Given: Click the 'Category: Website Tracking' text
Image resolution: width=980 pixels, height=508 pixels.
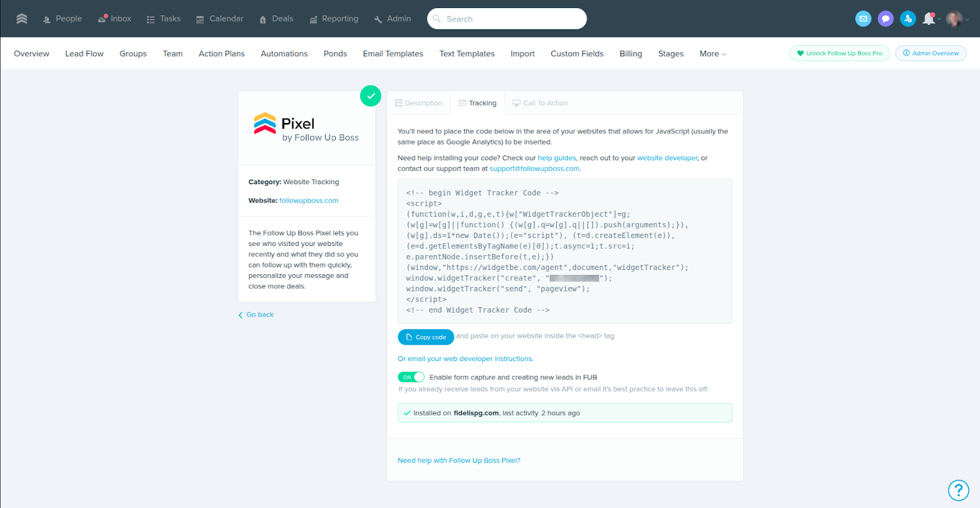Looking at the screenshot, I should point(293,182).
